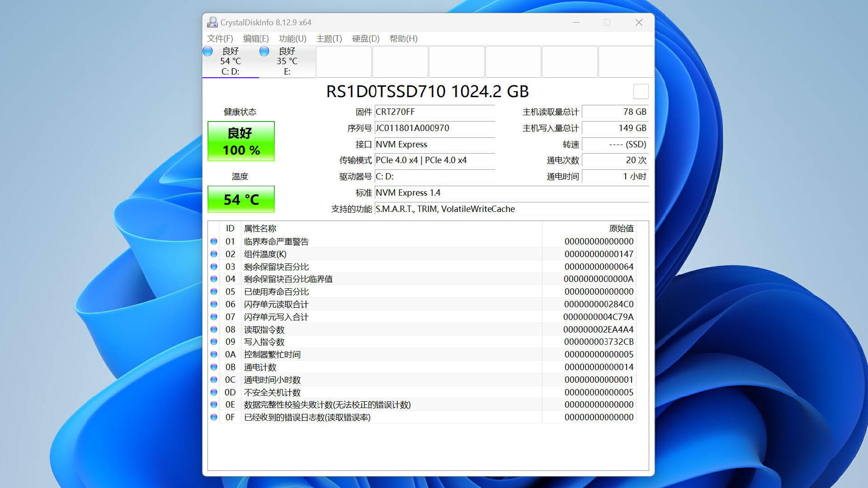The image size is (868, 488).
Task: Click status orb for attribute 0D row
Action: tap(214, 392)
